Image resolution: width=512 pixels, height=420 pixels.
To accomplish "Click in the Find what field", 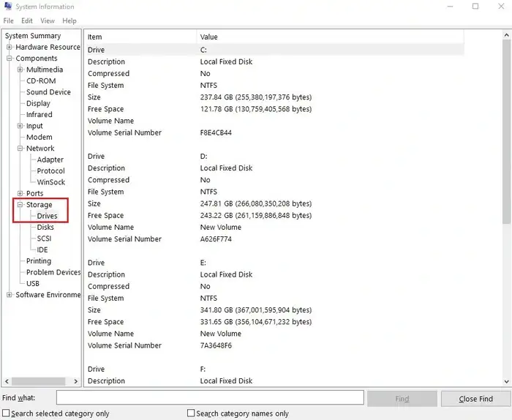I will 210,398.
